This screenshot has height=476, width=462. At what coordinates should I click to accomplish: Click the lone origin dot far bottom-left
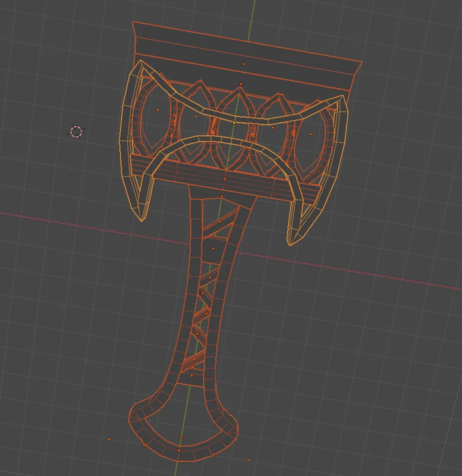point(109,439)
